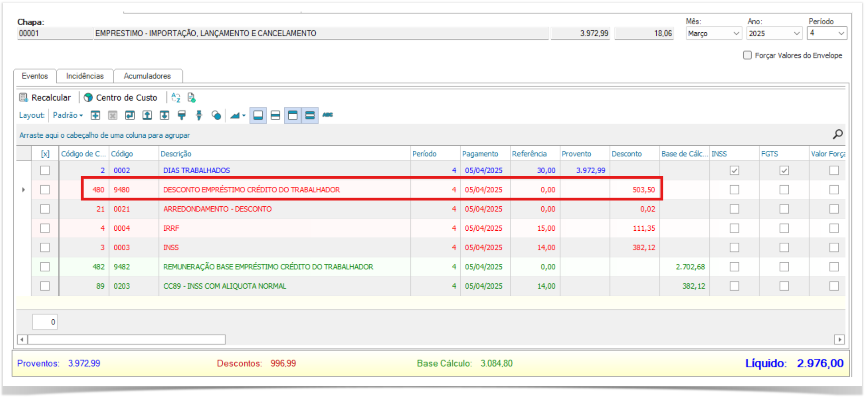
Task: Uncheck INSS incidence for DIAS TRABALHADOS
Action: coord(734,170)
